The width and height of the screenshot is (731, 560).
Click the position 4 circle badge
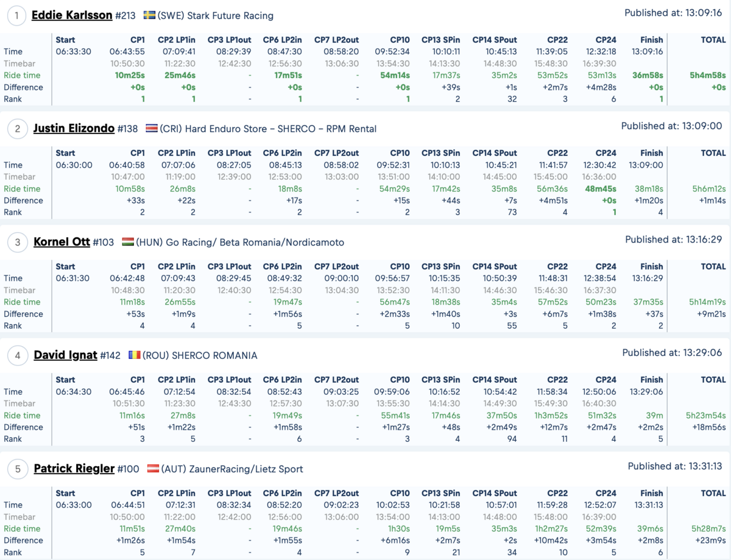(x=18, y=356)
